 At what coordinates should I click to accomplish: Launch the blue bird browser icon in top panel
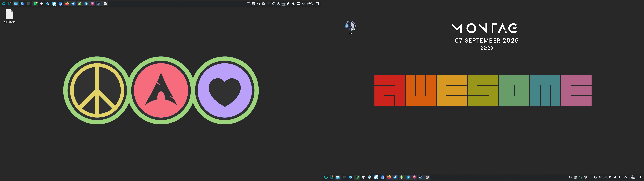tap(22, 4)
